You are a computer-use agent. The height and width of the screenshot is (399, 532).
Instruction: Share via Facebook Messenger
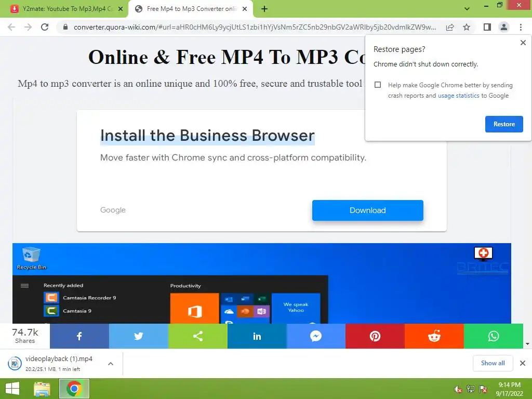[316, 336]
